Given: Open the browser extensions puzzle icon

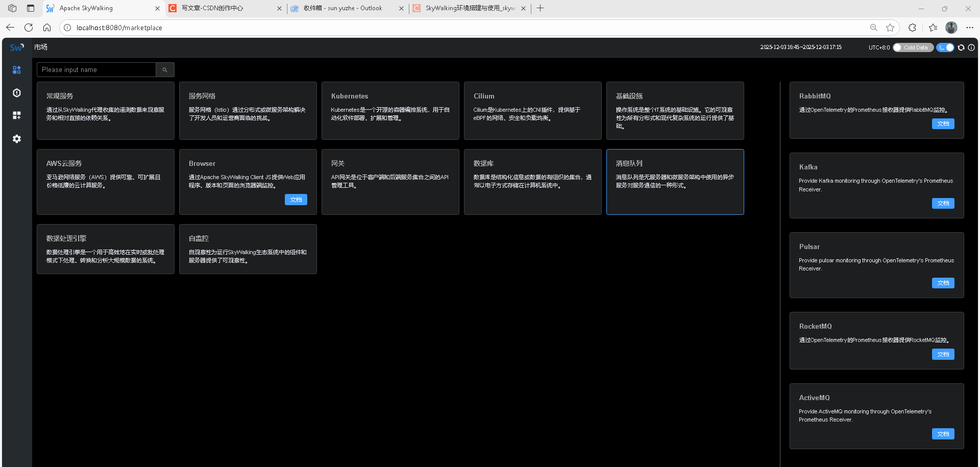Looking at the screenshot, I should coord(913,28).
